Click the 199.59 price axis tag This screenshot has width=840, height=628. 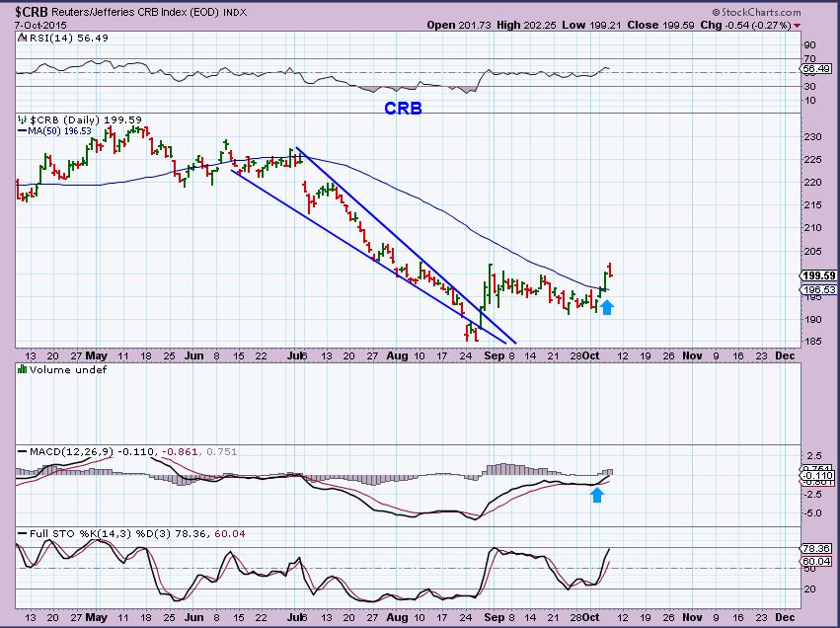818,275
